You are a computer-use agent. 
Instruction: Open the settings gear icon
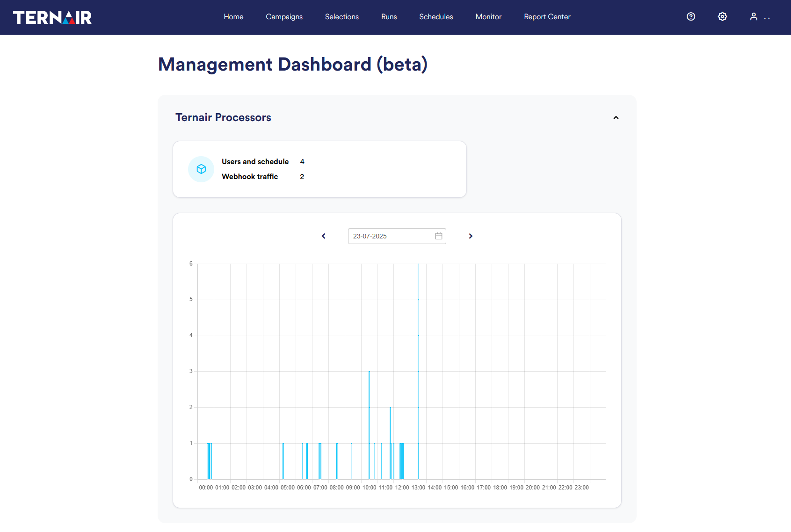click(722, 17)
